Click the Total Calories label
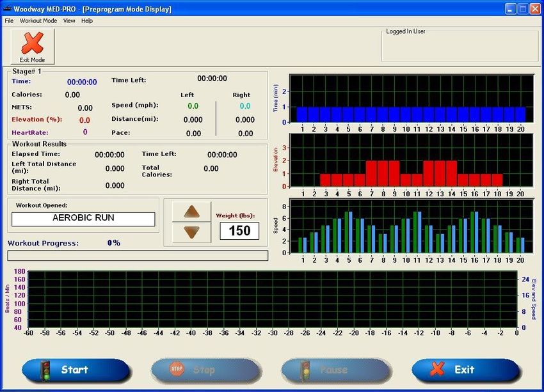This screenshot has width=544, height=392. (157, 171)
